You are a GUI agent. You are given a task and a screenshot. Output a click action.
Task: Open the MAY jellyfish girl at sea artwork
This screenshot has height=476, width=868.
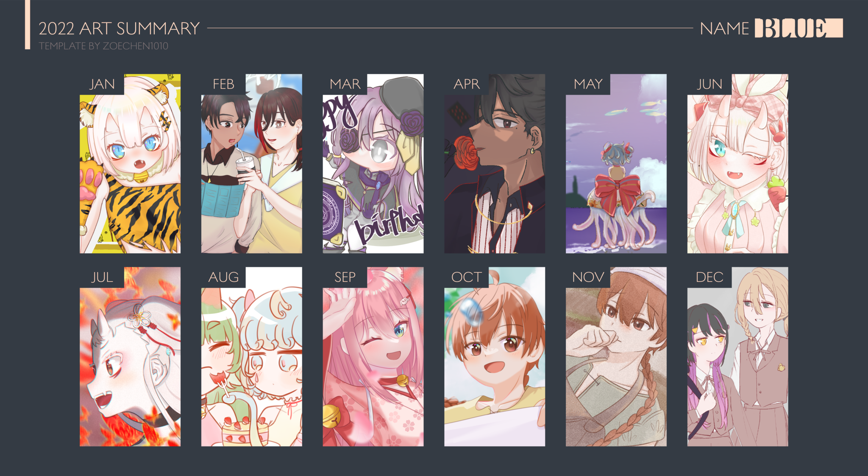click(616, 164)
